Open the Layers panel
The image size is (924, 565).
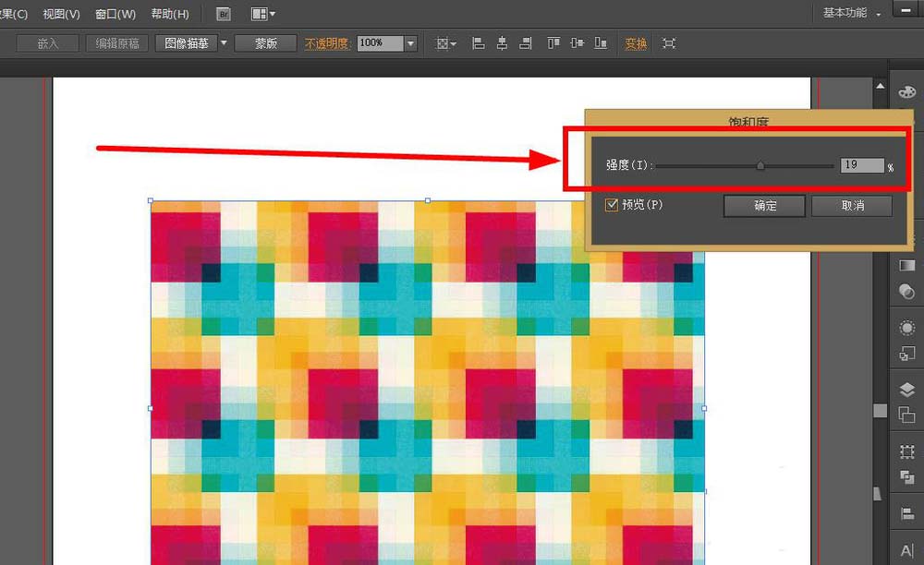click(x=907, y=389)
